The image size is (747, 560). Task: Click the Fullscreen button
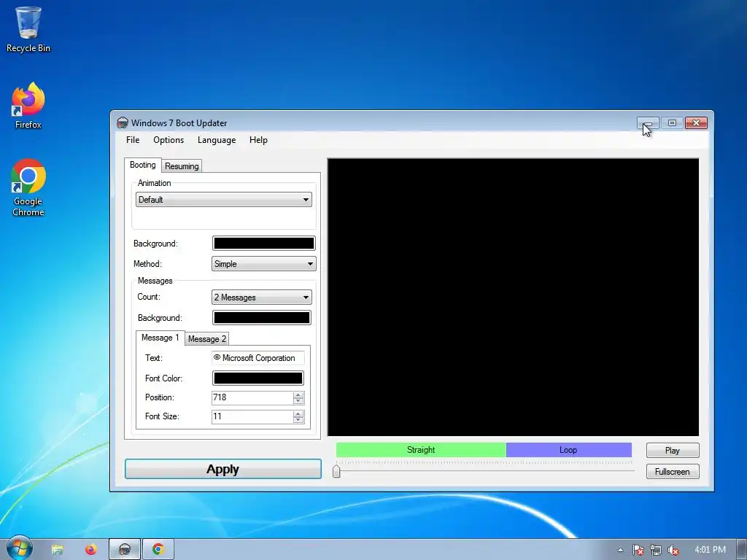tap(672, 472)
